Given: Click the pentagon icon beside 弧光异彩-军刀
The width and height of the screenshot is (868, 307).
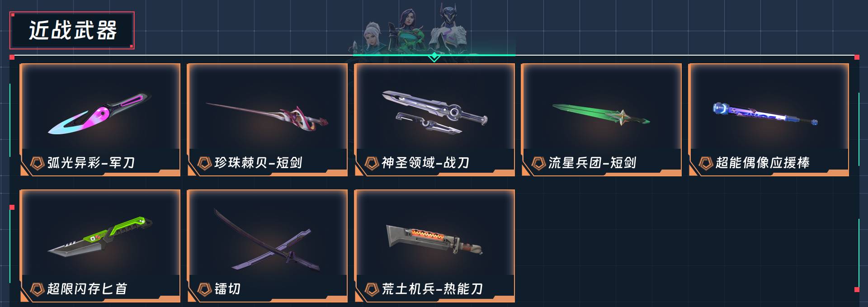Looking at the screenshot, I should pos(37,163).
